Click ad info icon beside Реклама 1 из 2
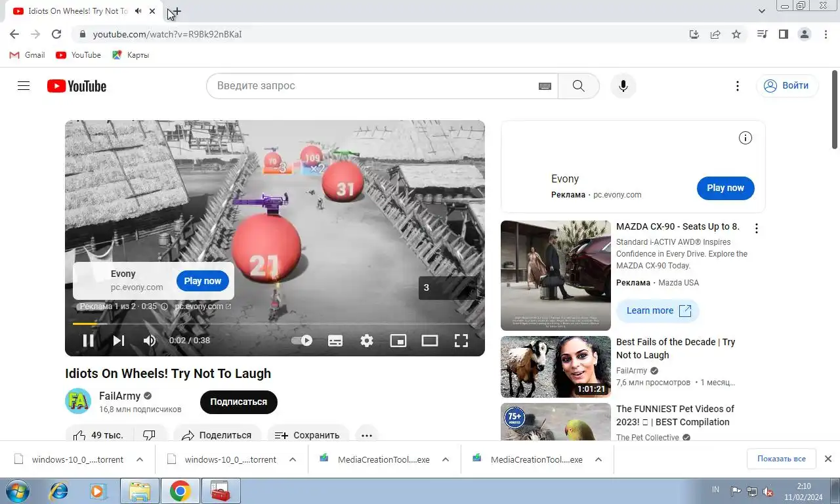Image resolution: width=840 pixels, height=504 pixels. point(165,306)
